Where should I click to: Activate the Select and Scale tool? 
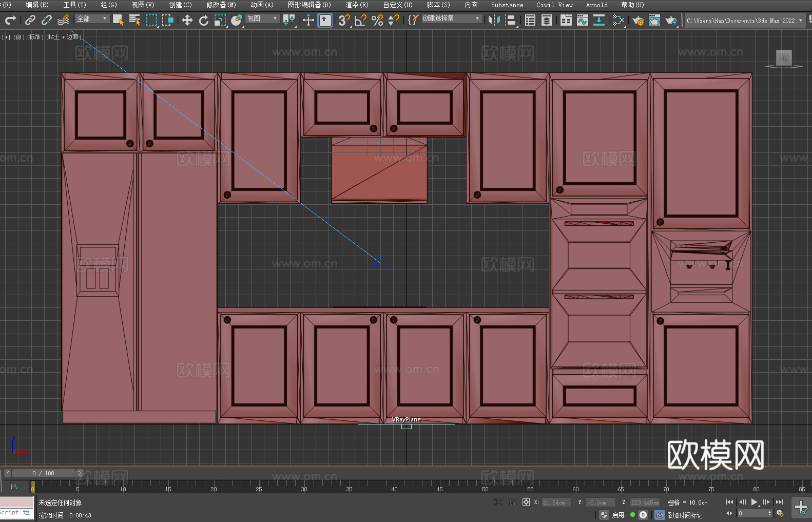220,20
